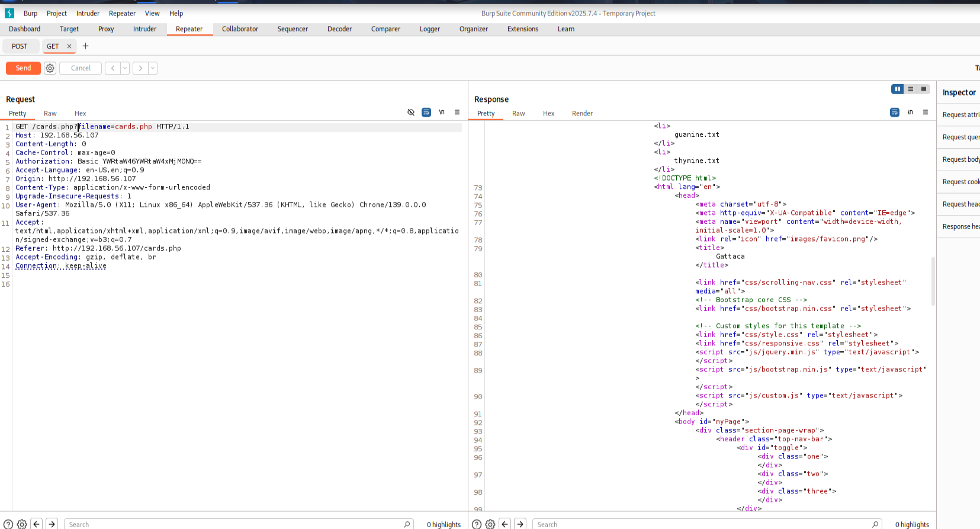Expand the back history dropdown arrow
This screenshot has width=980, height=529.
click(125, 68)
